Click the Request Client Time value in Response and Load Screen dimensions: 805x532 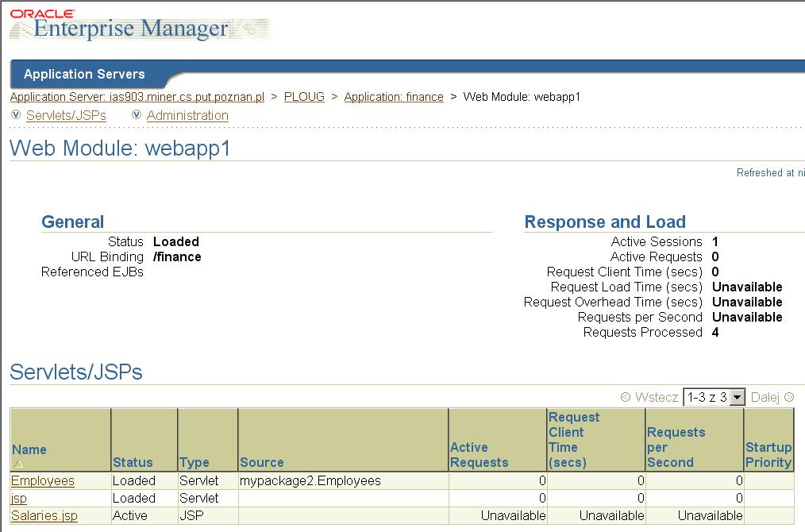pyautogui.click(x=715, y=272)
